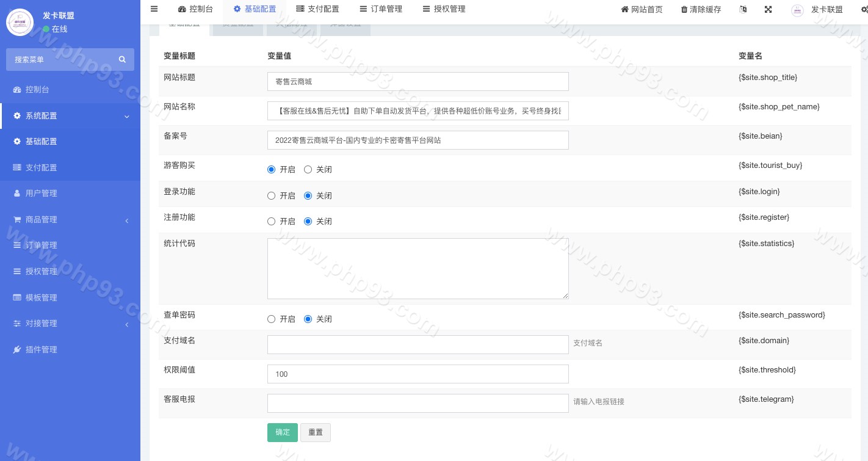Enter fullscreen with the expand arrows icon
The height and width of the screenshot is (461, 868).
pos(768,9)
